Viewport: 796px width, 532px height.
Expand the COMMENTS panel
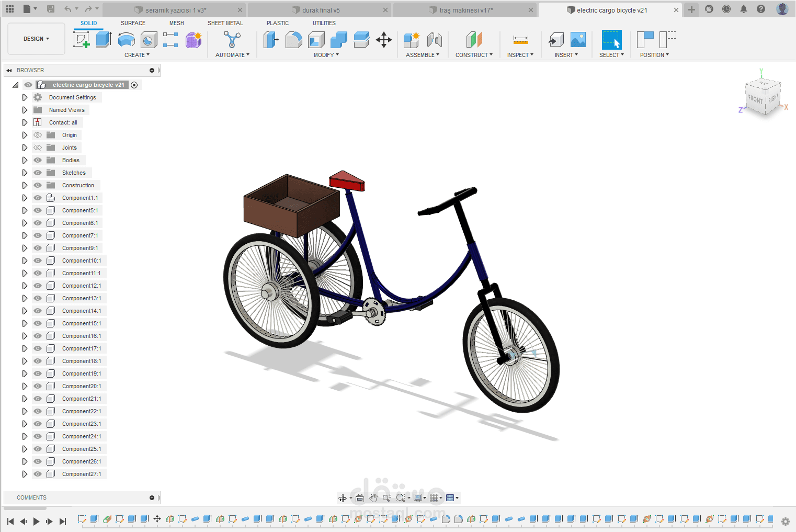[152, 497]
